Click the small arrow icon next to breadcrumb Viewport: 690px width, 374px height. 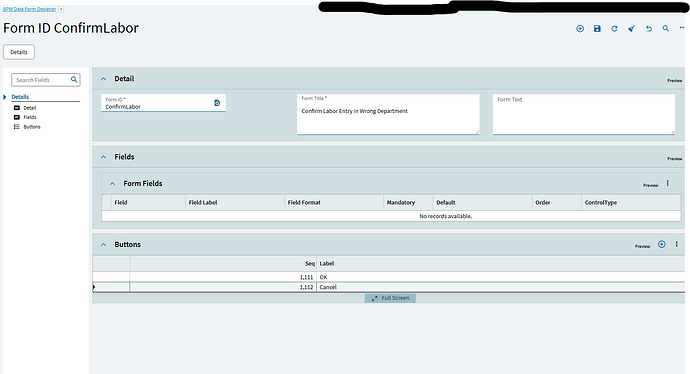pyautogui.click(x=61, y=9)
